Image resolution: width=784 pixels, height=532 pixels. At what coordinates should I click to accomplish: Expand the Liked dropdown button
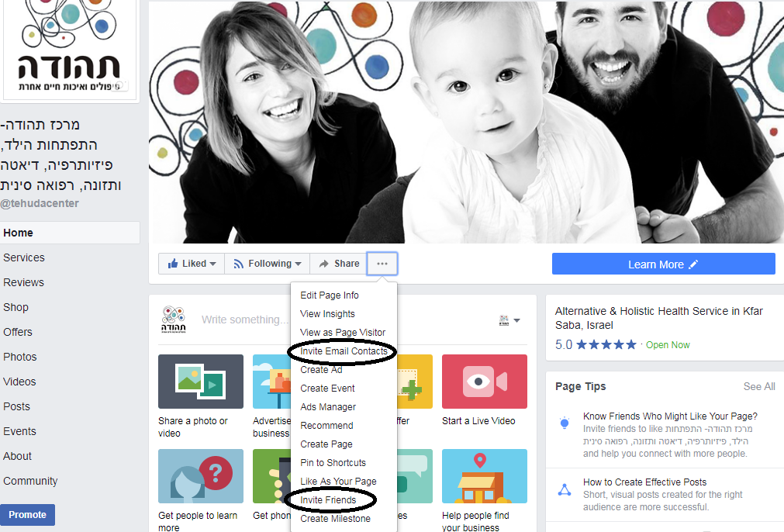point(192,264)
